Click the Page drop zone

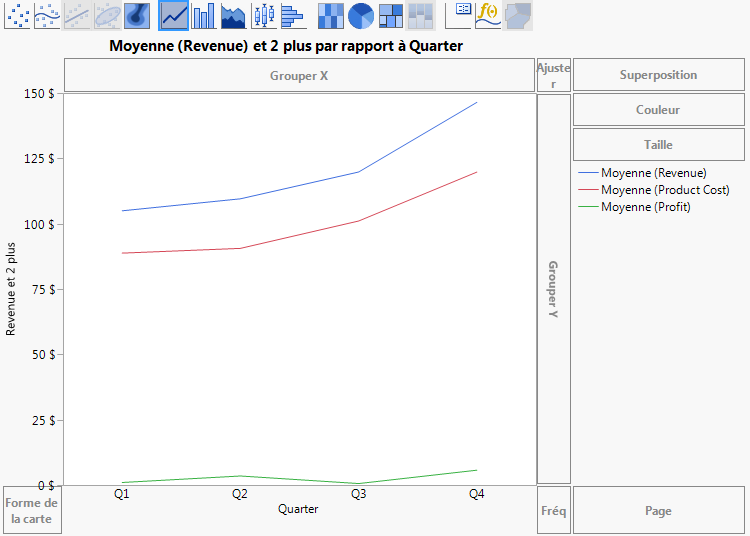pos(659,510)
